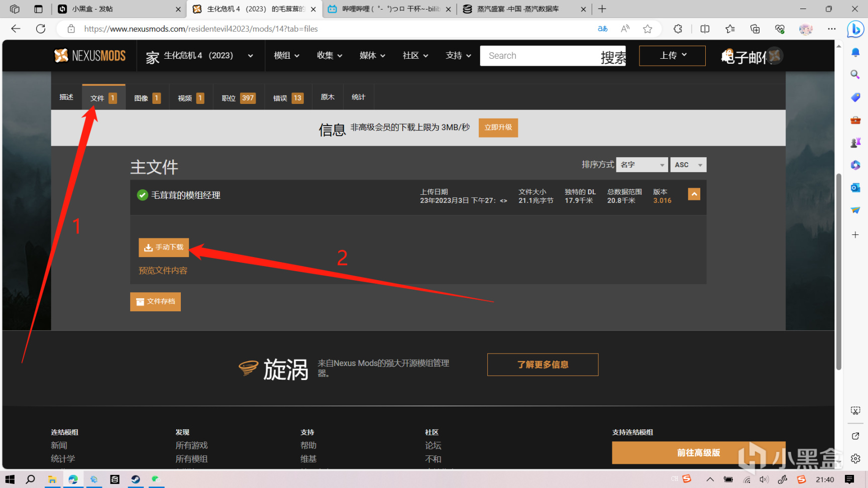Click the Nexus Mods search input field
The height and width of the screenshot is (488, 868).
pyautogui.click(x=539, y=56)
